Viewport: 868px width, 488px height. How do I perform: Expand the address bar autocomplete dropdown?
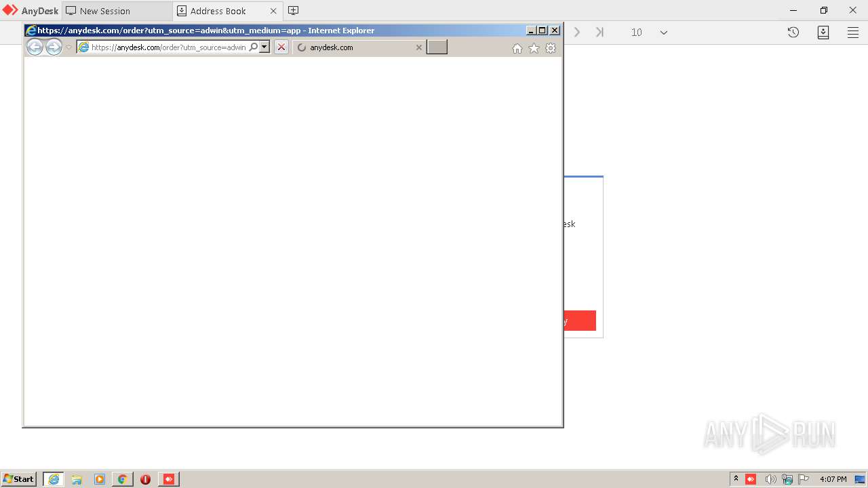264,47
